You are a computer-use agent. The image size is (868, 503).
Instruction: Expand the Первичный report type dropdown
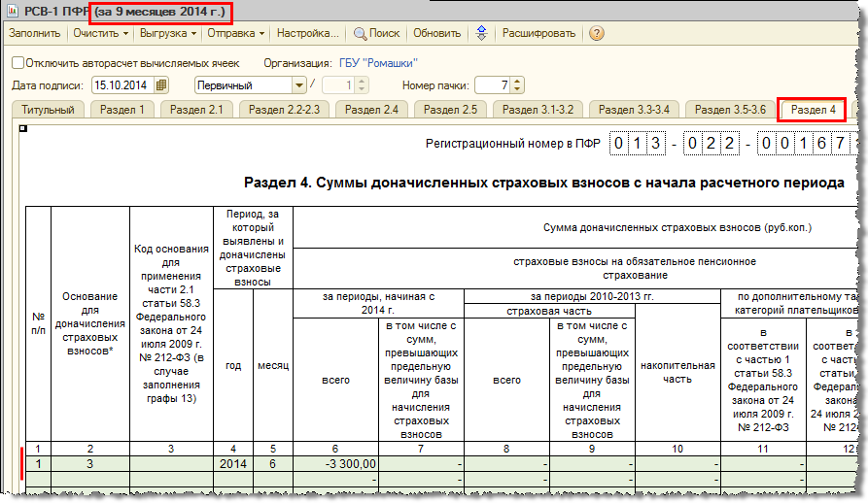click(299, 85)
